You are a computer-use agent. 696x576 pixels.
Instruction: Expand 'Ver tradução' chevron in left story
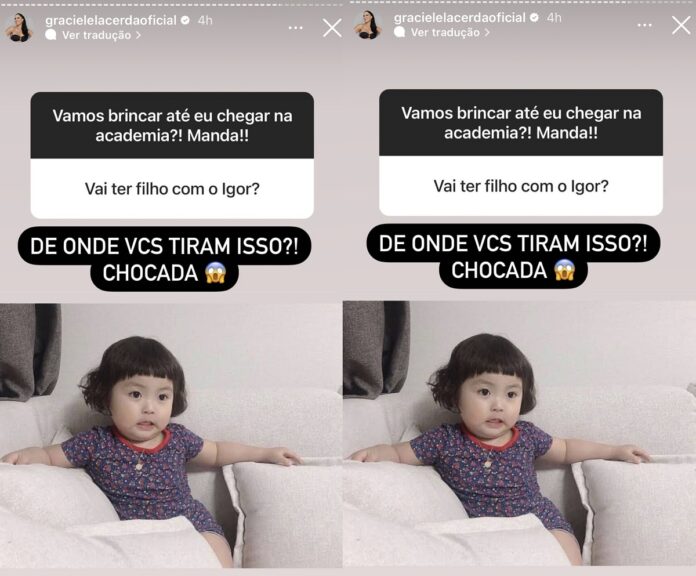click(138, 35)
